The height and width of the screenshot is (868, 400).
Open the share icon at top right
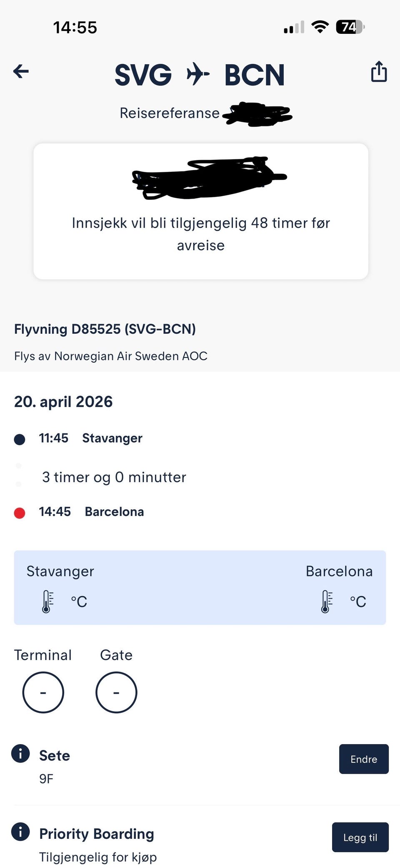click(379, 71)
